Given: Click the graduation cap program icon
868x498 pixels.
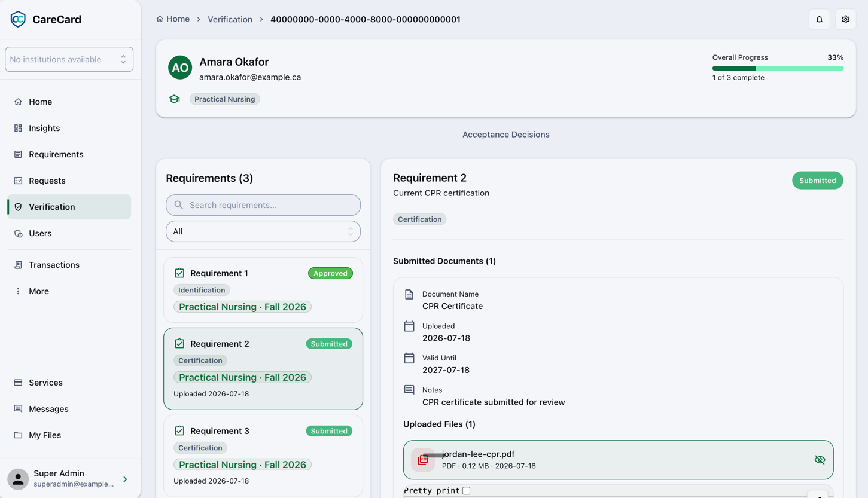Looking at the screenshot, I should point(175,99).
